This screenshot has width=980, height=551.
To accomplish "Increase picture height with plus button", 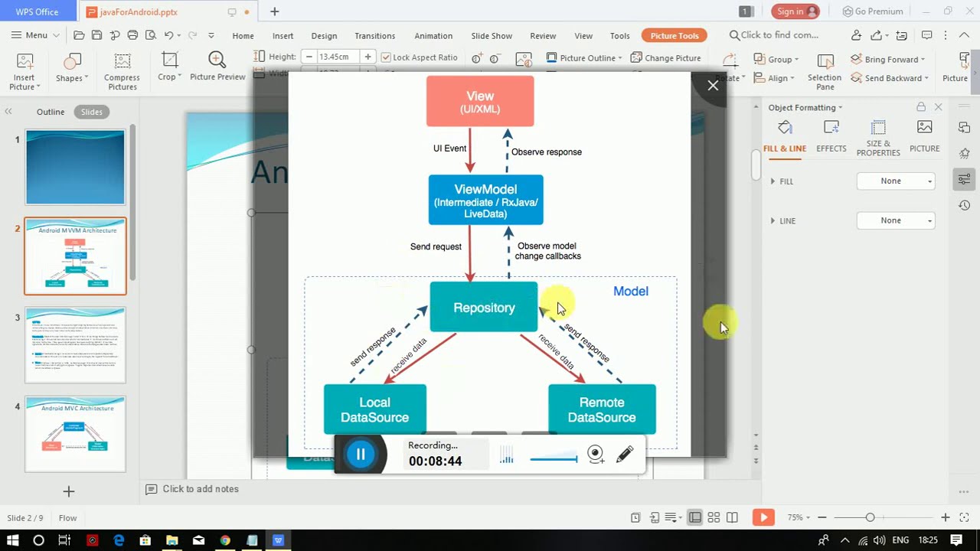I will click(x=367, y=57).
